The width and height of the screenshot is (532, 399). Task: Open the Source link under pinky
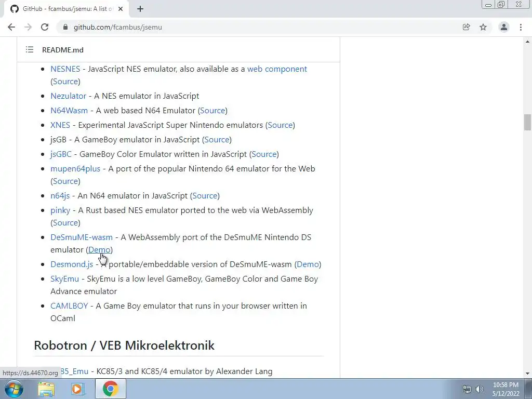tap(65, 223)
